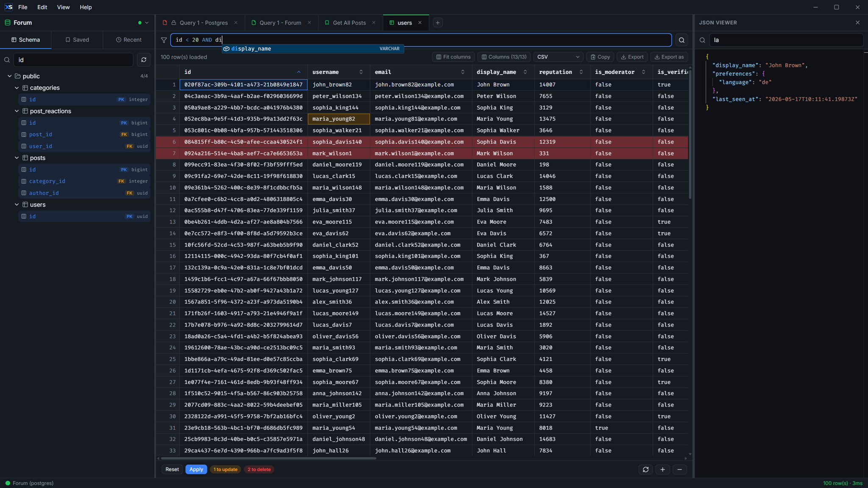This screenshot has width=868, height=488.
Task: Click the Export as button
Action: 669,57
